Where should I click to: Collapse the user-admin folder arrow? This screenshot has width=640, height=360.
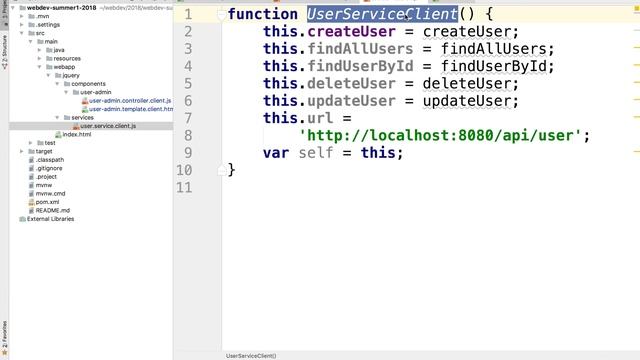(67, 92)
